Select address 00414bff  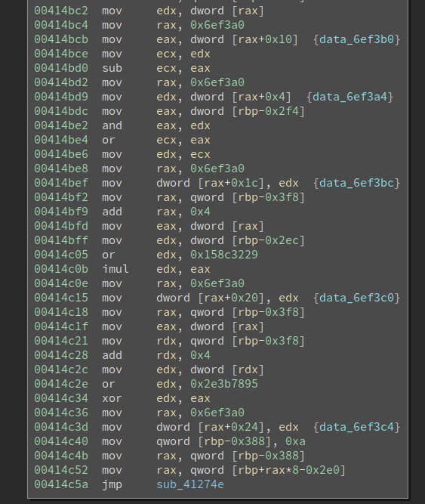point(61,240)
